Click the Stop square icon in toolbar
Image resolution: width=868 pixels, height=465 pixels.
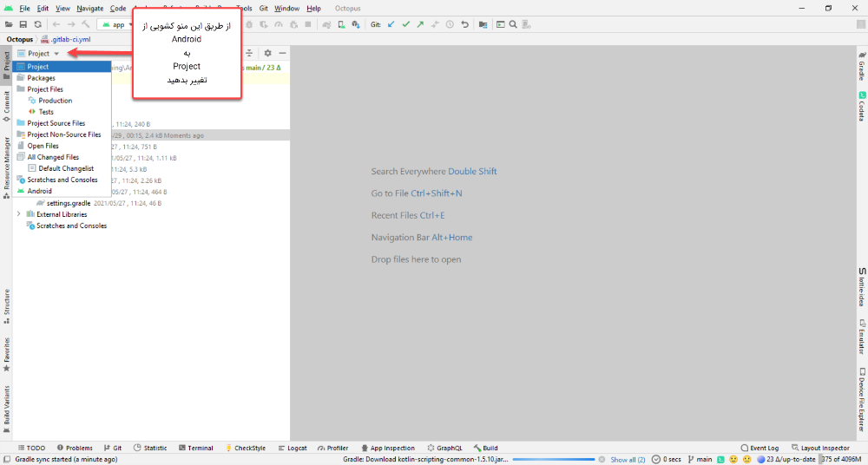pos(308,24)
